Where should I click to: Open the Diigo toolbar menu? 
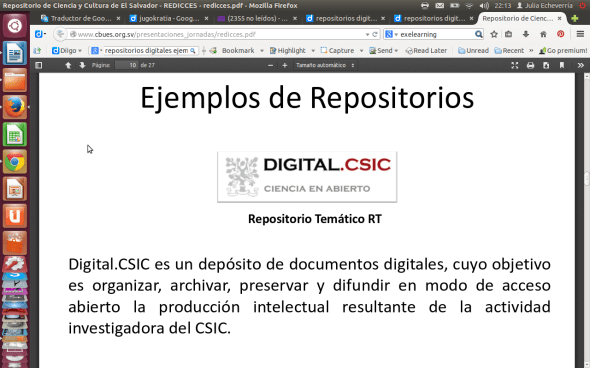pyautogui.click(x=67, y=50)
